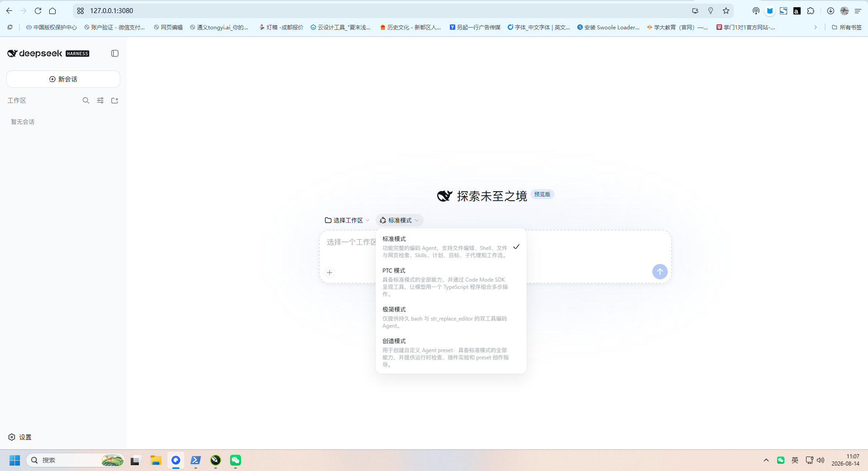This screenshot has width=868, height=471.
Task: Open Windows Start menu
Action: [15, 460]
